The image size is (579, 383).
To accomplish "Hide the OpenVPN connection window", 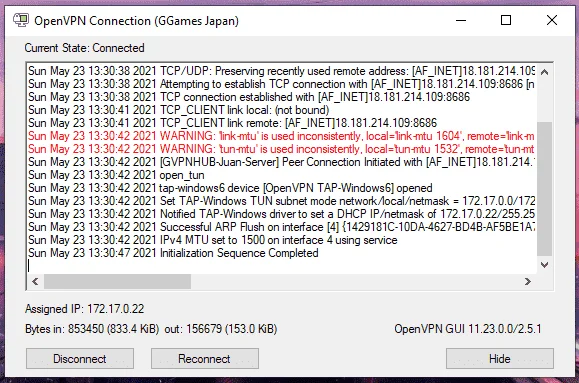I will (500, 358).
